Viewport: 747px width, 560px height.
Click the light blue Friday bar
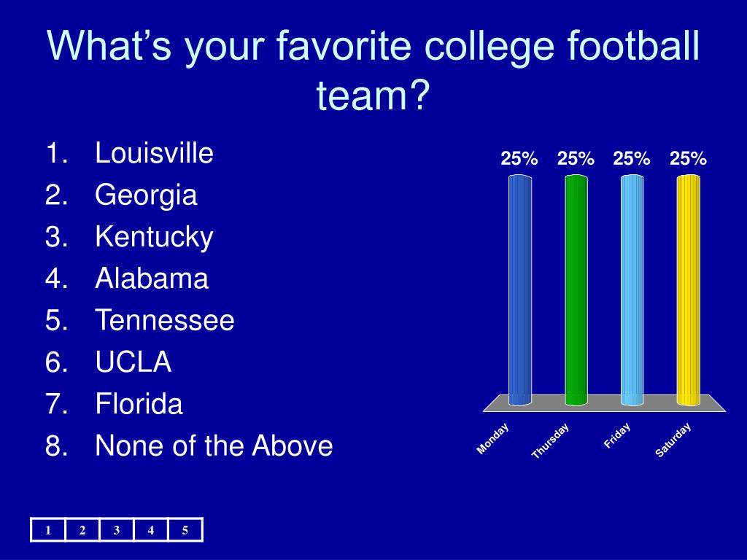point(632,290)
